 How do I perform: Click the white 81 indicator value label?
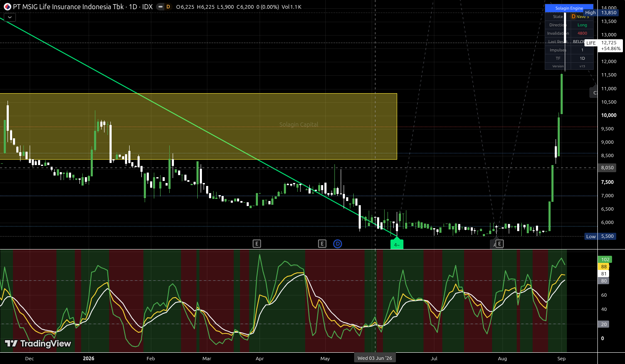(604, 274)
